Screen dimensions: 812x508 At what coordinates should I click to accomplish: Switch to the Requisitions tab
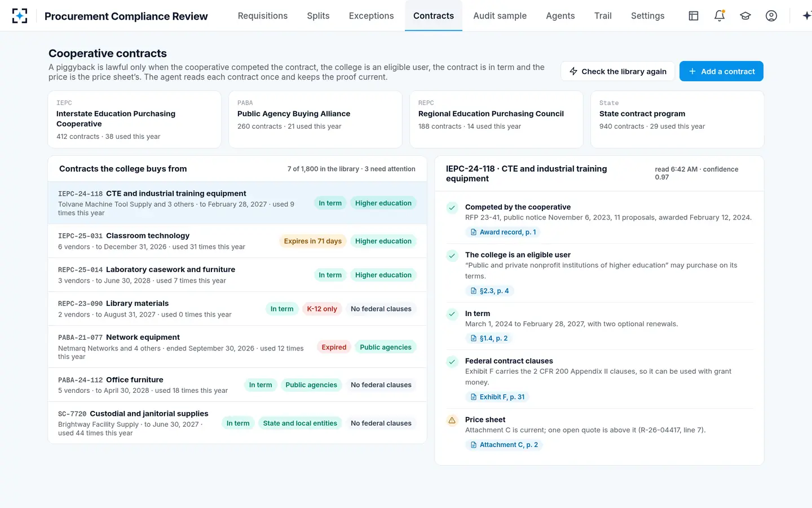[263, 16]
